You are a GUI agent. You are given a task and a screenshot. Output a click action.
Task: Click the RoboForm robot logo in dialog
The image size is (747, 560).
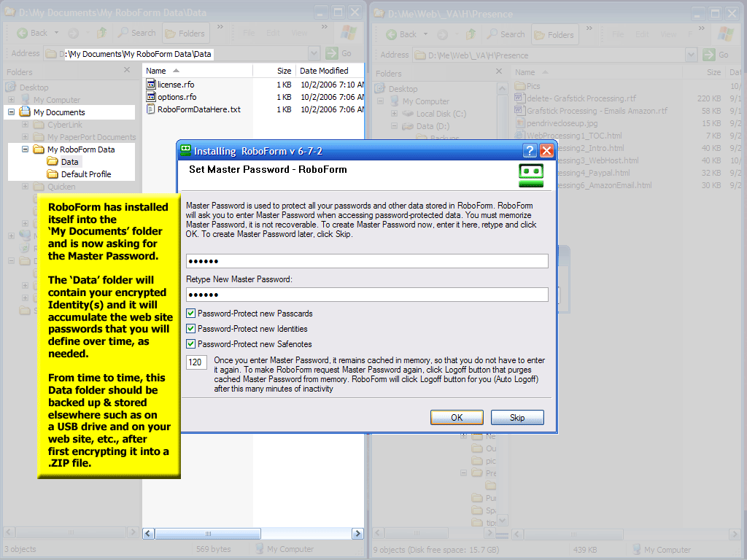531,175
